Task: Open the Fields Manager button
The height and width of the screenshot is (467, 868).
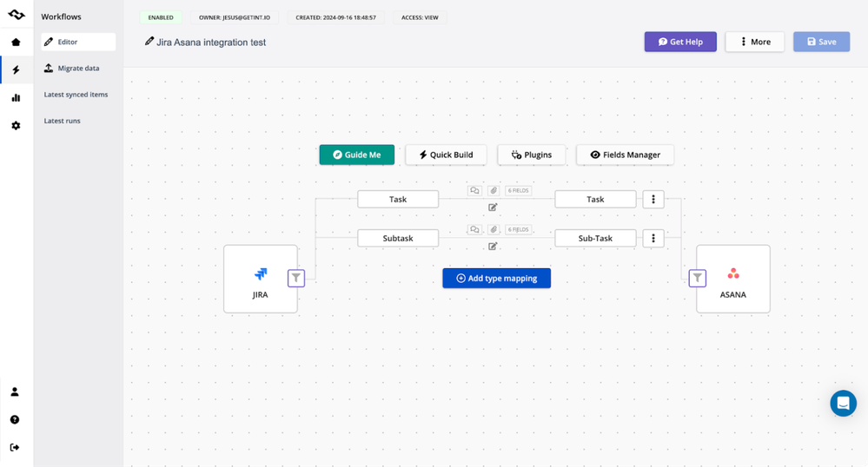Action: (x=625, y=155)
